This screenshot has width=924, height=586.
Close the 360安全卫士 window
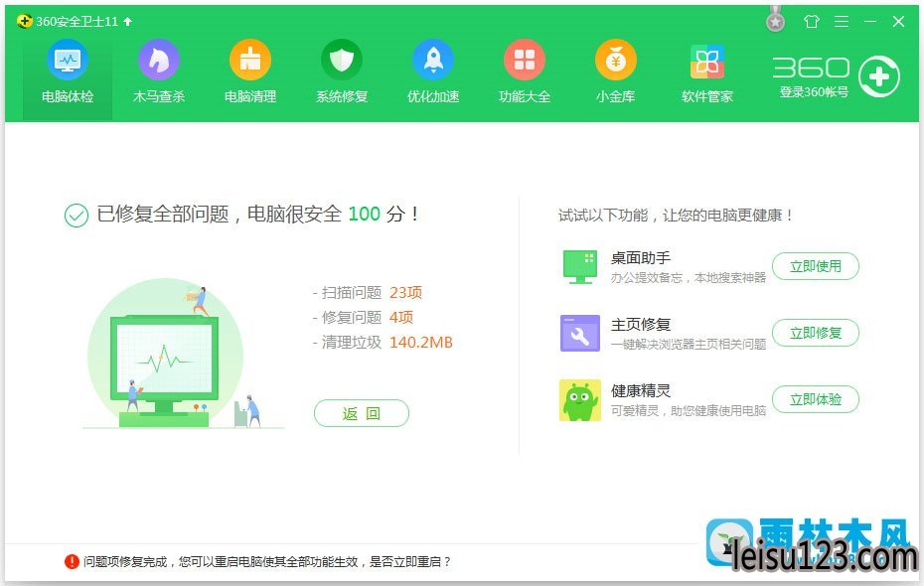tap(898, 22)
